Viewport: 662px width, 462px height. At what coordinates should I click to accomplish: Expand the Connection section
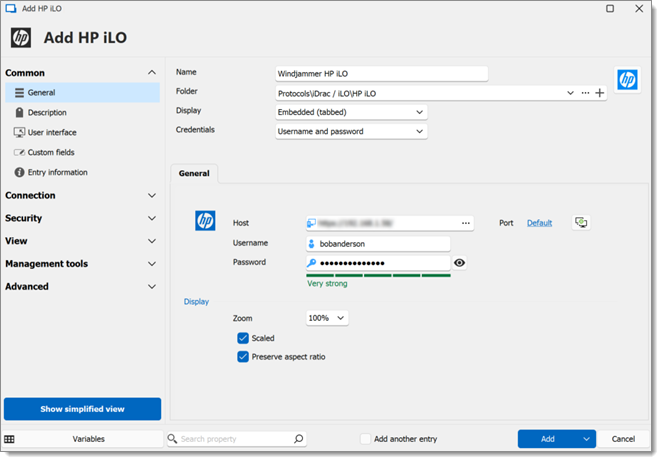(x=81, y=196)
